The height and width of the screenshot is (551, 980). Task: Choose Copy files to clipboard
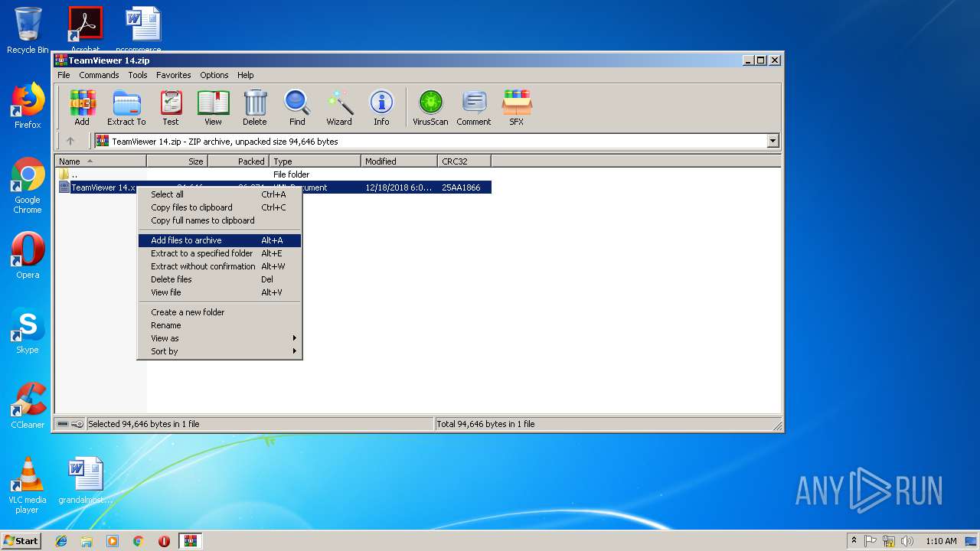pyautogui.click(x=220, y=207)
